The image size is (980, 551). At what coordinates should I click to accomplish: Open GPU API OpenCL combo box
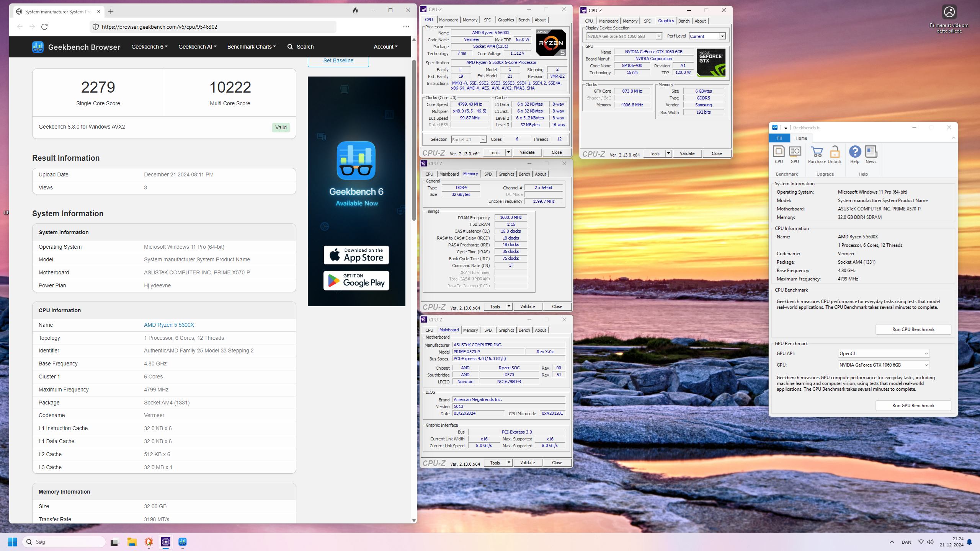[x=884, y=354]
